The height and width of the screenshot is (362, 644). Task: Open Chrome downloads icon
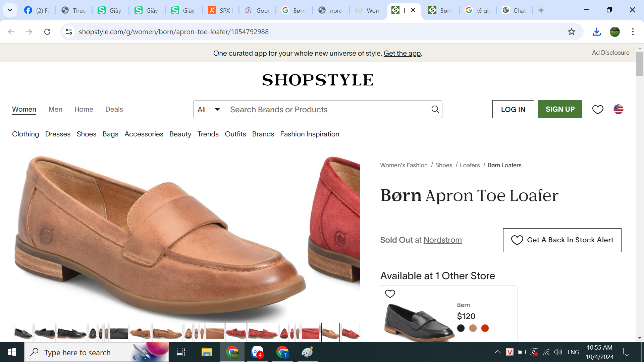click(x=596, y=32)
